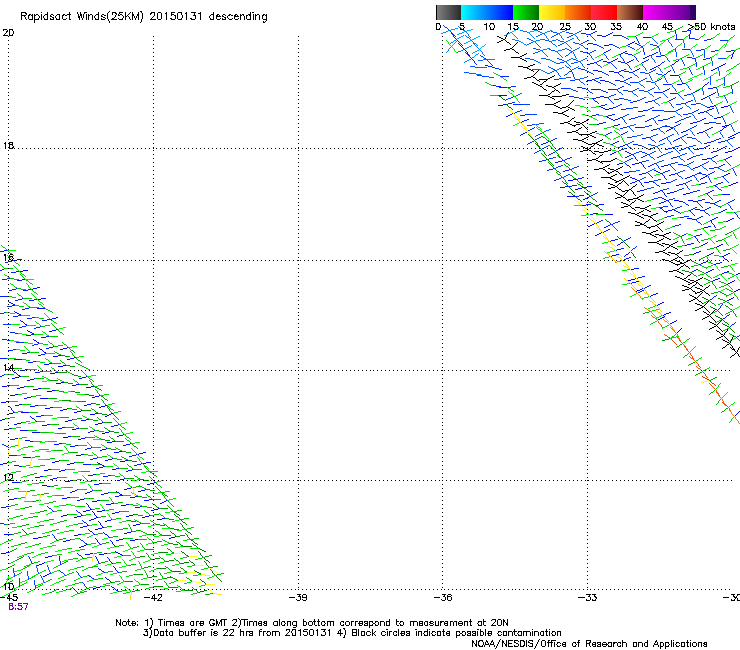
Task: Click the latitude label 18
Action: point(8,145)
